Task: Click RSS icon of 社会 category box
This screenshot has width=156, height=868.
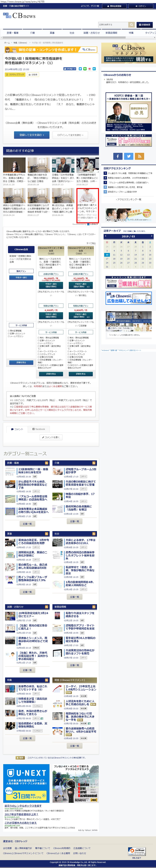Action: [x=94, y=534]
